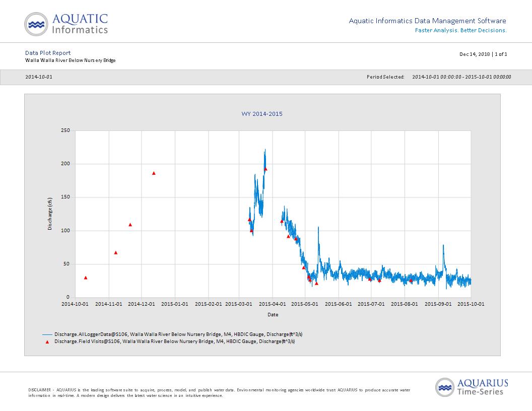
Task: Click the Aquatic Informatics wave logo icon
Action: pos(36,24)
